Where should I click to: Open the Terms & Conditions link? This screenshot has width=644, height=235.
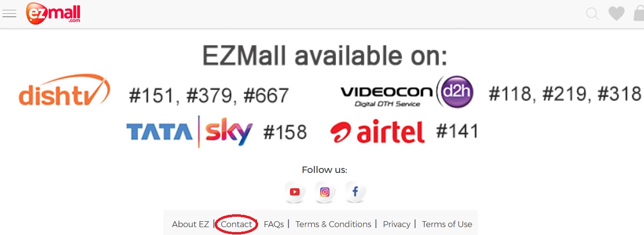tap(333, 224)
